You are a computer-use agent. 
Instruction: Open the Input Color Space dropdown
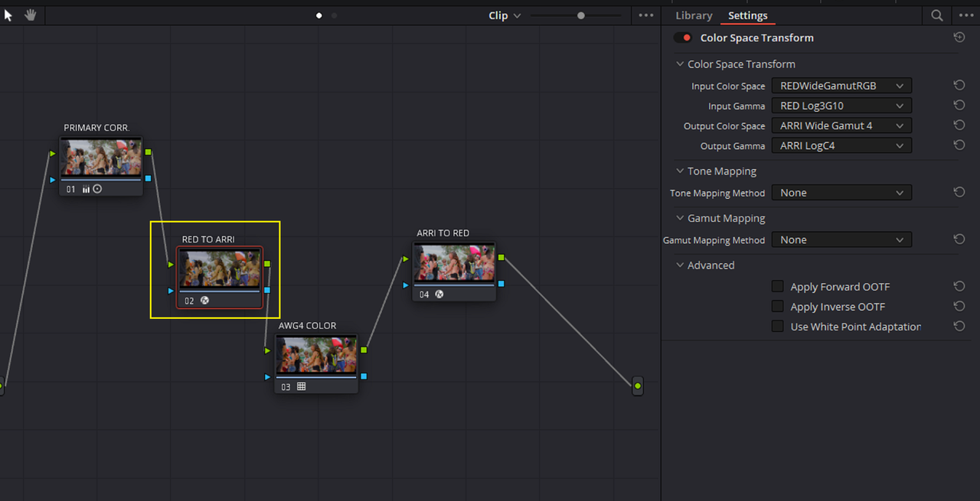(x=841, y=86)
